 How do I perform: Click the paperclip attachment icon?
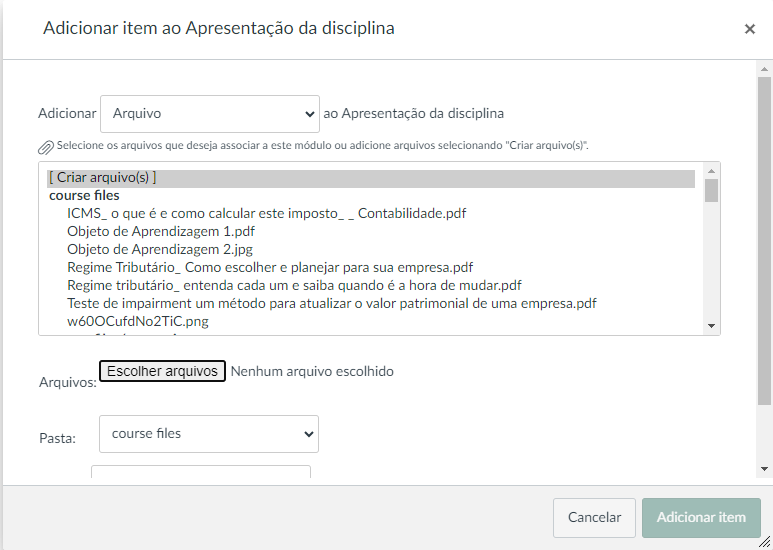(45, 146)
